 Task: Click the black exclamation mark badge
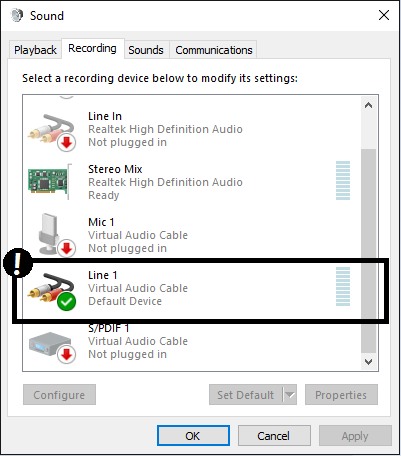pos(17,263)
